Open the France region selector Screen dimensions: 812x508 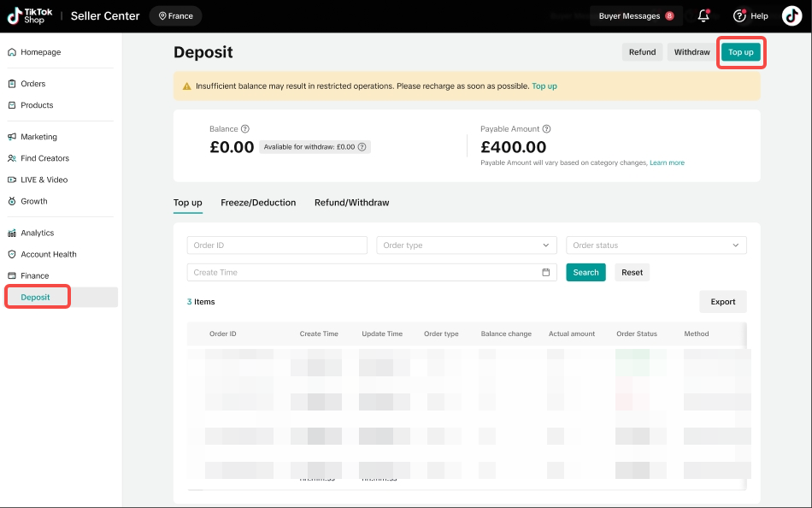point(175,15)
